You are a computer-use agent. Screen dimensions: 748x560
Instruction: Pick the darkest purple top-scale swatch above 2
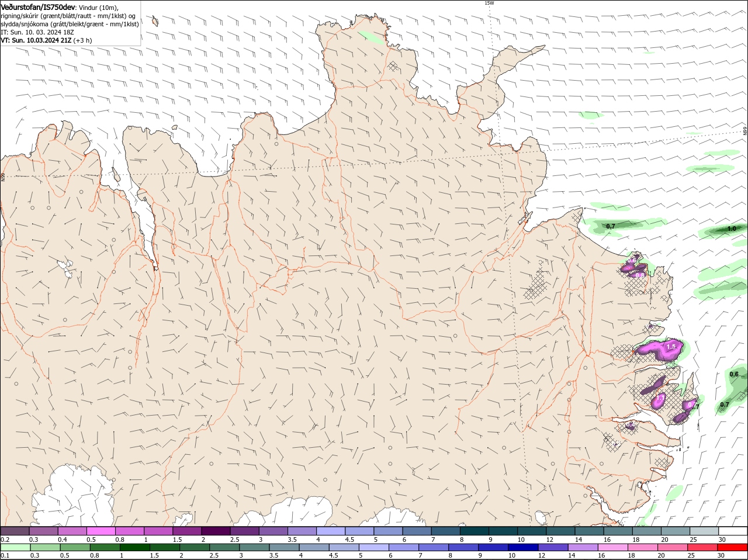(216, 531)
